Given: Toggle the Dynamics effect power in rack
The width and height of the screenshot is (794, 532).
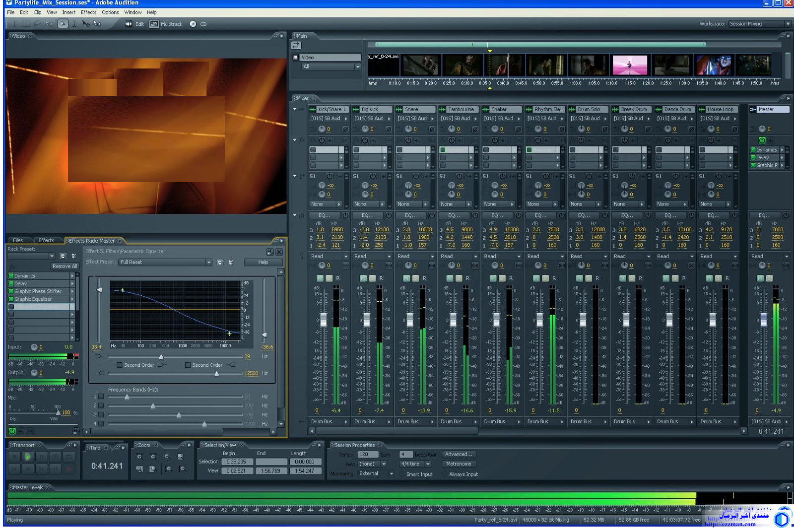Looking at the screenshot, I should [x=11, y=276].
